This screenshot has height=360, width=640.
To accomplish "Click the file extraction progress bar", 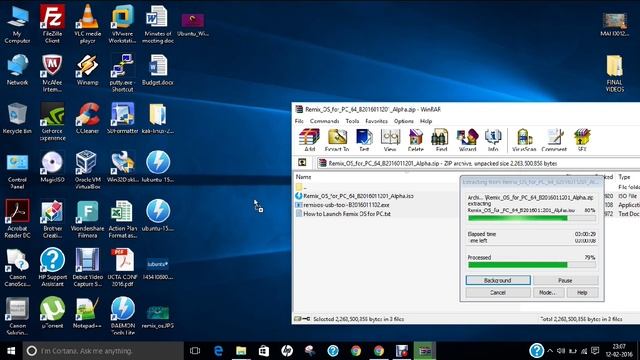I will click(532, 218).
